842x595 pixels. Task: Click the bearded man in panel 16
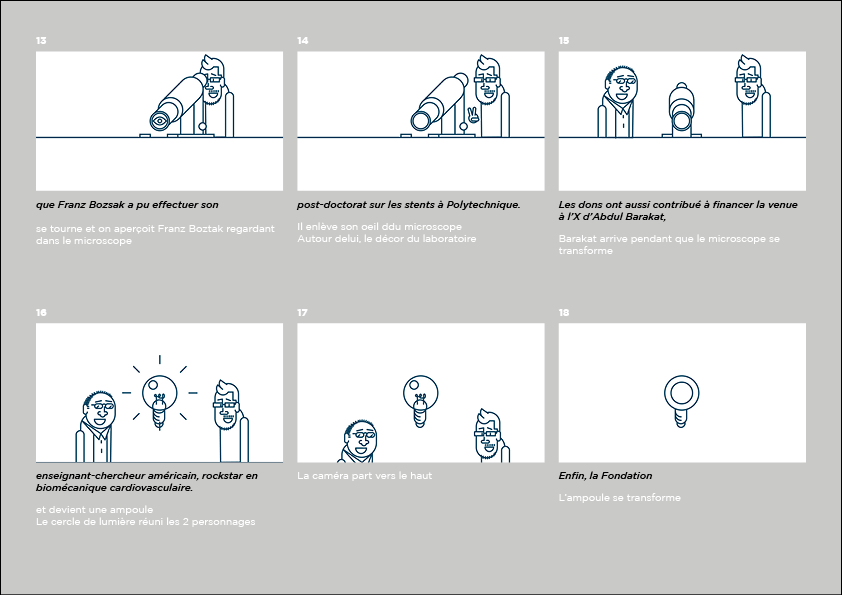230,420
